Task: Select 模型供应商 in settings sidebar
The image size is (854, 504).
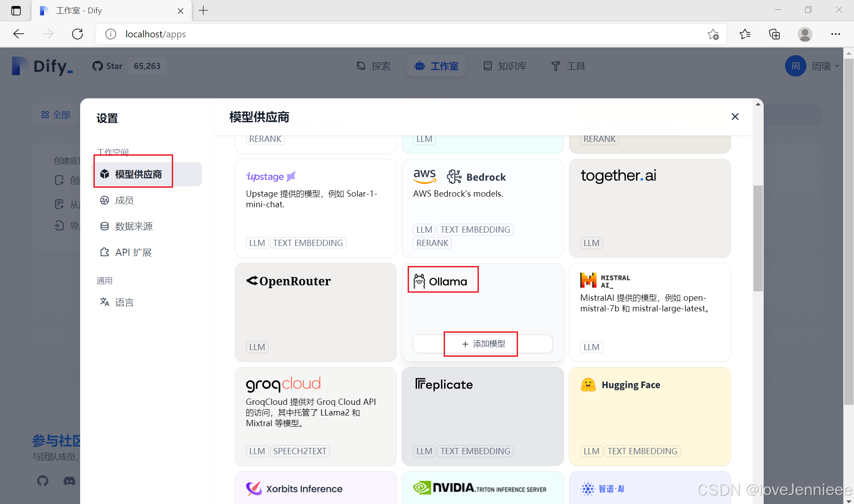Action: [147, 174]
